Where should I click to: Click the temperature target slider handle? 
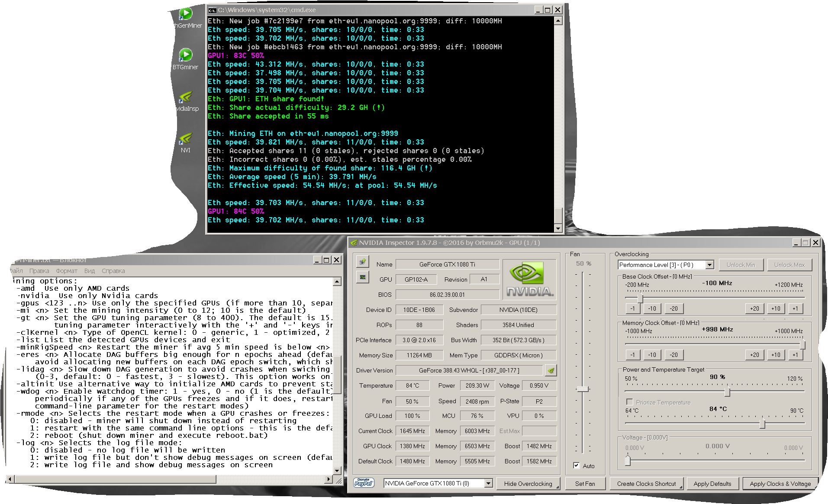(762, 424)
